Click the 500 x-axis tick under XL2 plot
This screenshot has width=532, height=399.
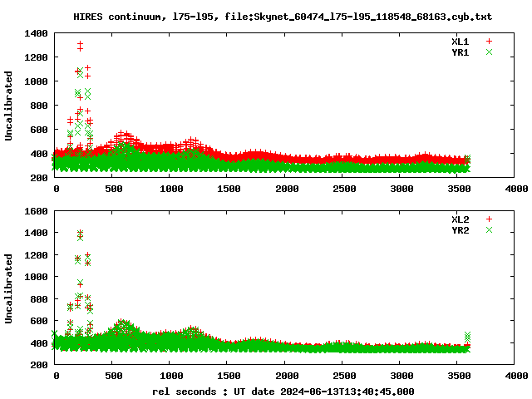(x=114, y=376)
